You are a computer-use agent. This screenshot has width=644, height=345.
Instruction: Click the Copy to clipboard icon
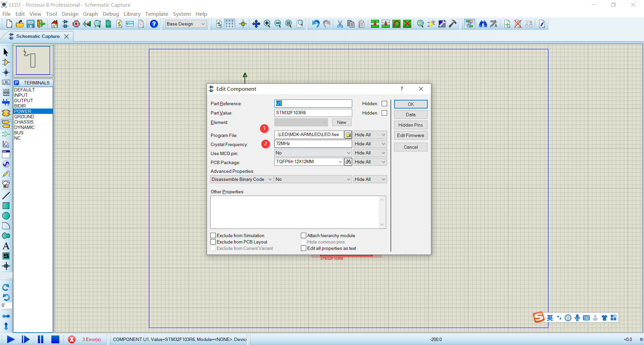coord(351,24)
